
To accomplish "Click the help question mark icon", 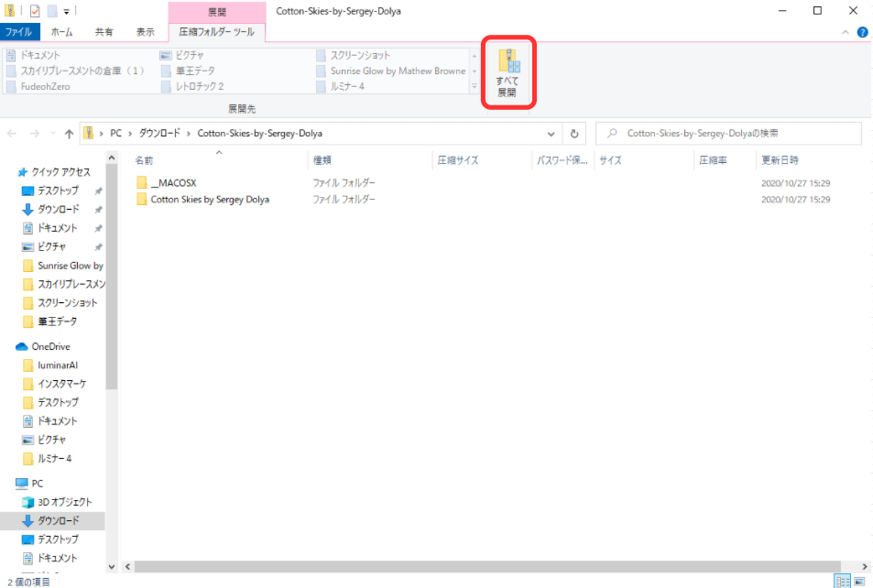I will point(862,32).
